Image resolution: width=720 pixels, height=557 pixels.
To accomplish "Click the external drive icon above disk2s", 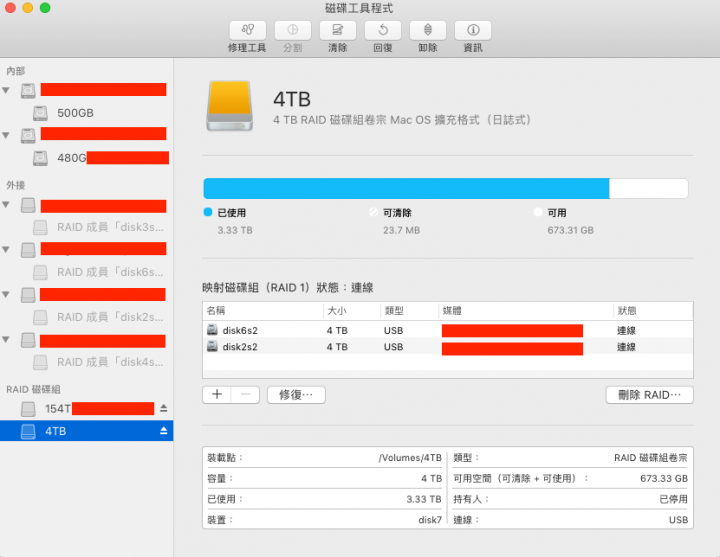I will tap(28, 295).
